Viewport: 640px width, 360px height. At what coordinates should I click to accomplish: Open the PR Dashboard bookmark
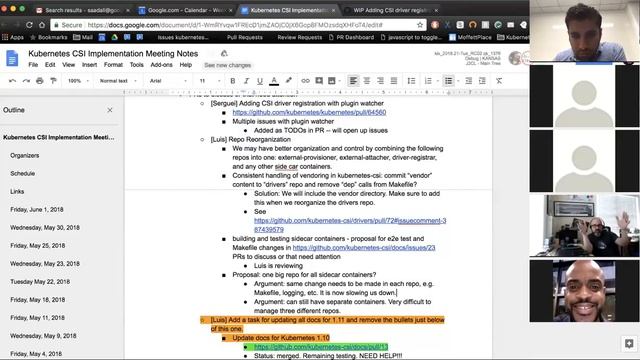(x=351, y=37)
